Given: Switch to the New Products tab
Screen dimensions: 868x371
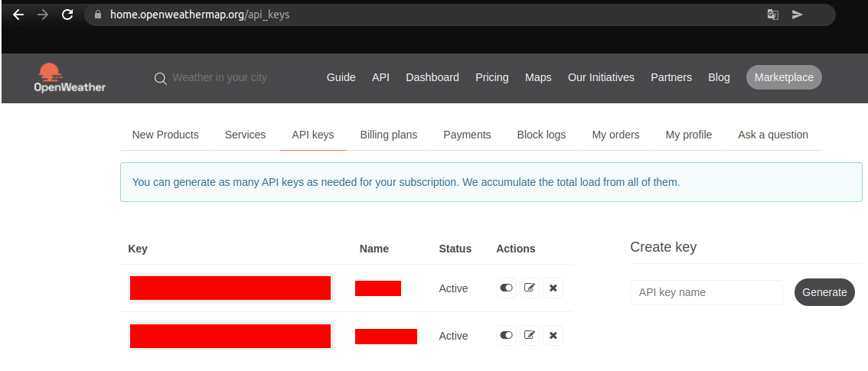Looking at the screenshot, I should (165, 135).
